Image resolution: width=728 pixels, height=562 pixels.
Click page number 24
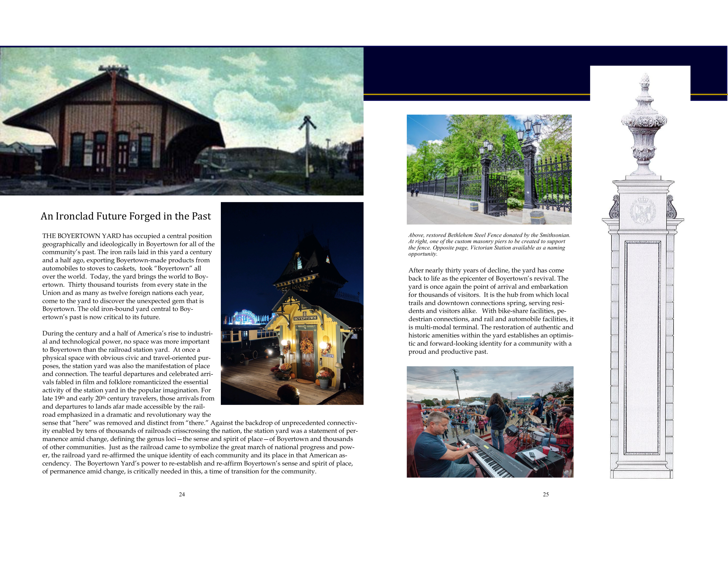pyautogui.click(x=181, y=494)
